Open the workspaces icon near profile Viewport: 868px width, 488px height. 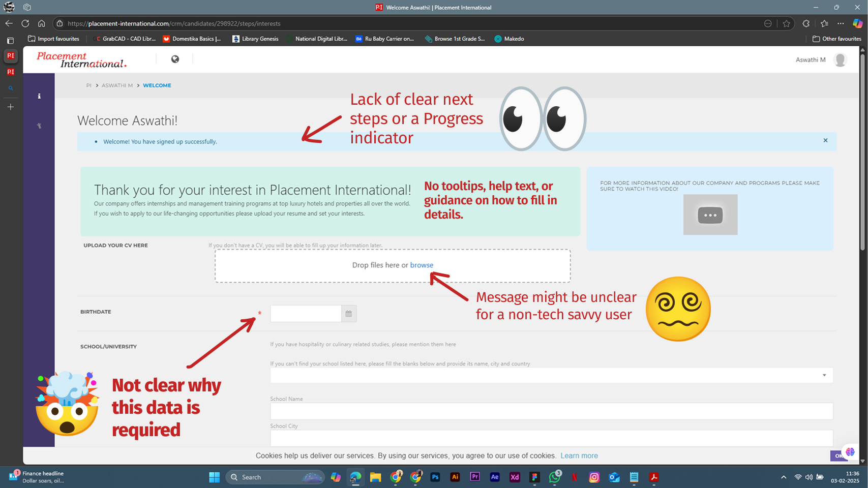tap(27, 7)
